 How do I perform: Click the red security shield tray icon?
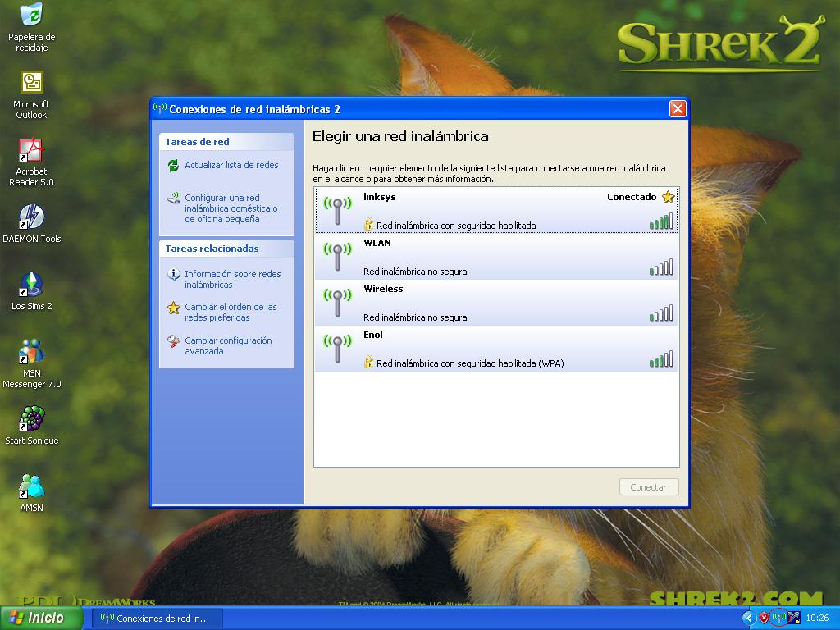click(x=764, y=619)
